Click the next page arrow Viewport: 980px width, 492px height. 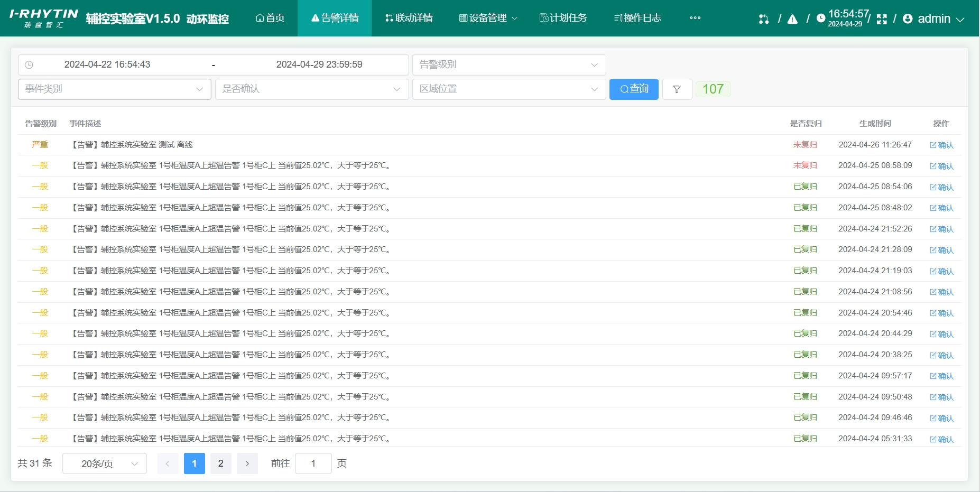click(247, 463)
